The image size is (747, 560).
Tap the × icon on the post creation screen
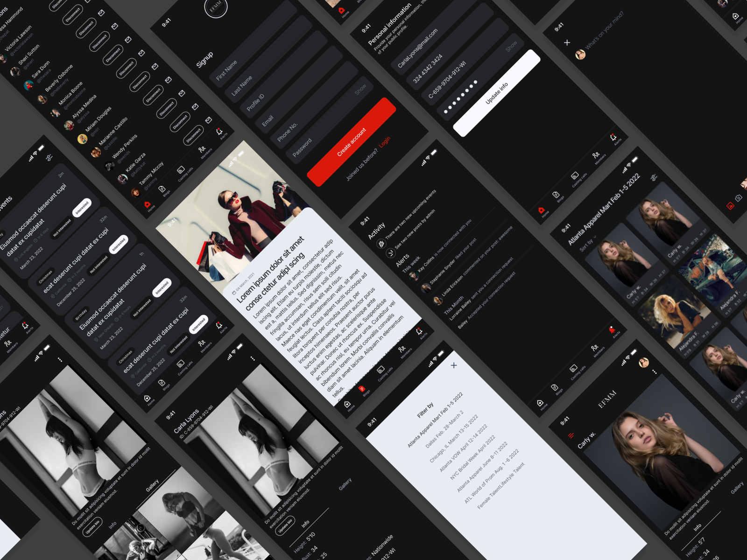pyautogui.click(x=567, y=42)
